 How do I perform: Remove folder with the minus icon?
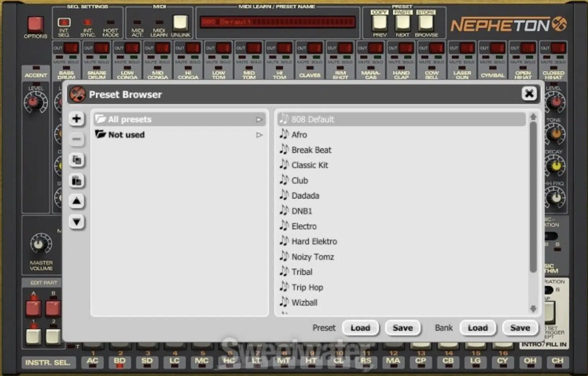77,139
